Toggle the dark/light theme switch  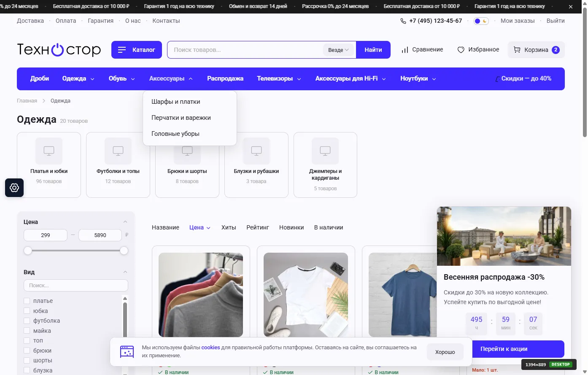tap(481, 21)
